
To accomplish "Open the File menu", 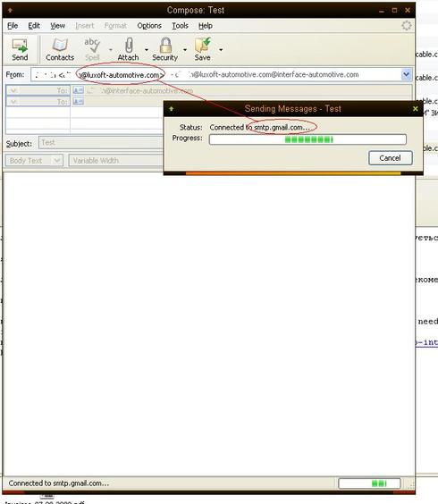I will [13, 26].
